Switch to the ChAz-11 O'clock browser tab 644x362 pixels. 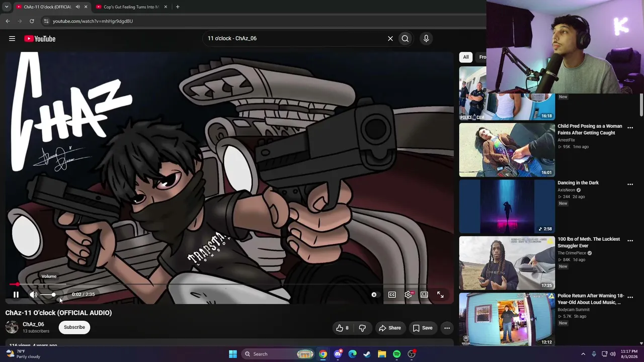coord(48,7)
